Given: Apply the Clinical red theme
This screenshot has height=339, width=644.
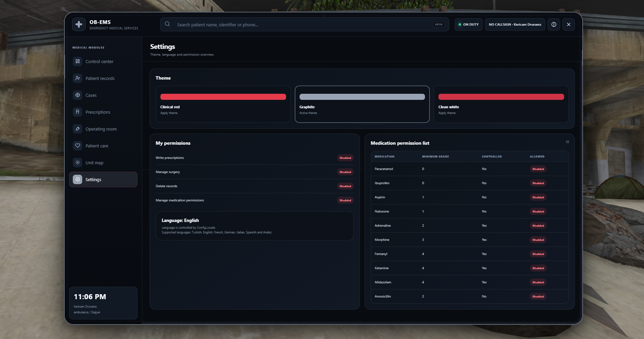Looking at the screenshot, I should tap(223, 104).
